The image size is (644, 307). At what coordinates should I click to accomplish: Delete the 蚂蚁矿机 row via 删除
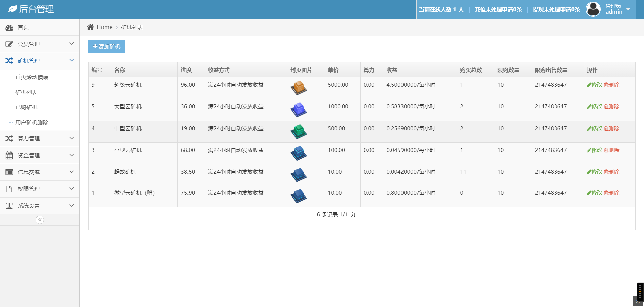pos(611,172)
